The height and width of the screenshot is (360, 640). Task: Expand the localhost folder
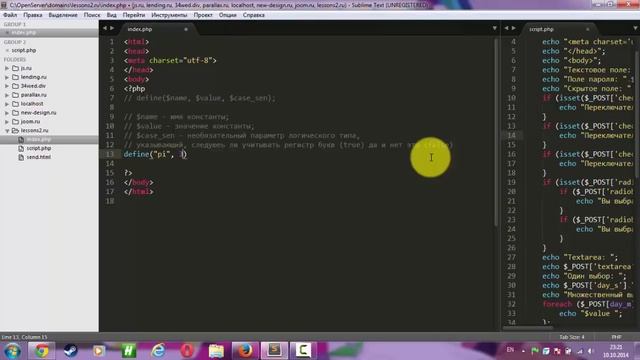[x=7, y=104]
